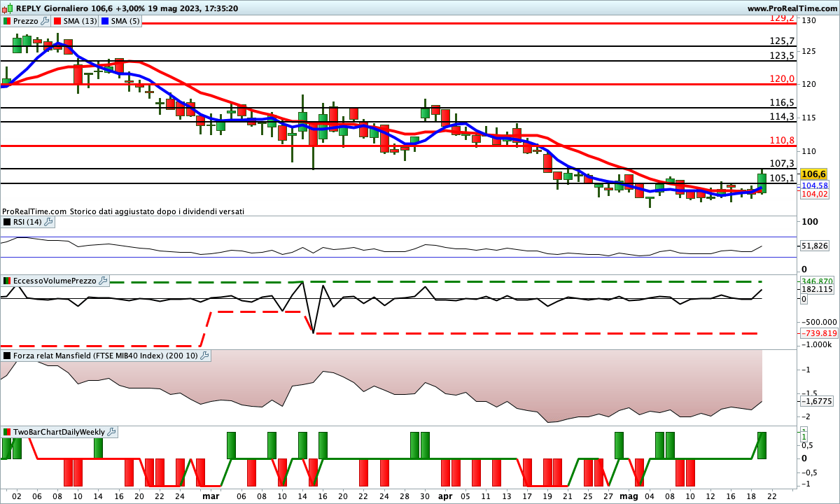Select the red 120,0 horizontal level label

click(x=782, y=78)
